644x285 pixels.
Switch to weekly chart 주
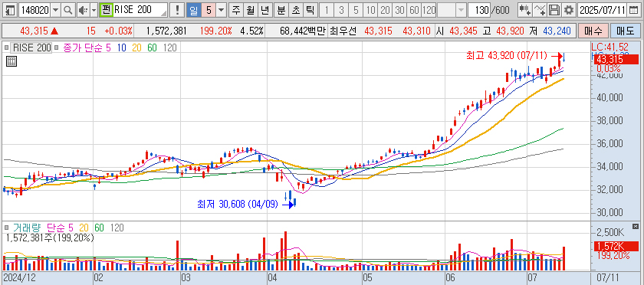(235, 10)
